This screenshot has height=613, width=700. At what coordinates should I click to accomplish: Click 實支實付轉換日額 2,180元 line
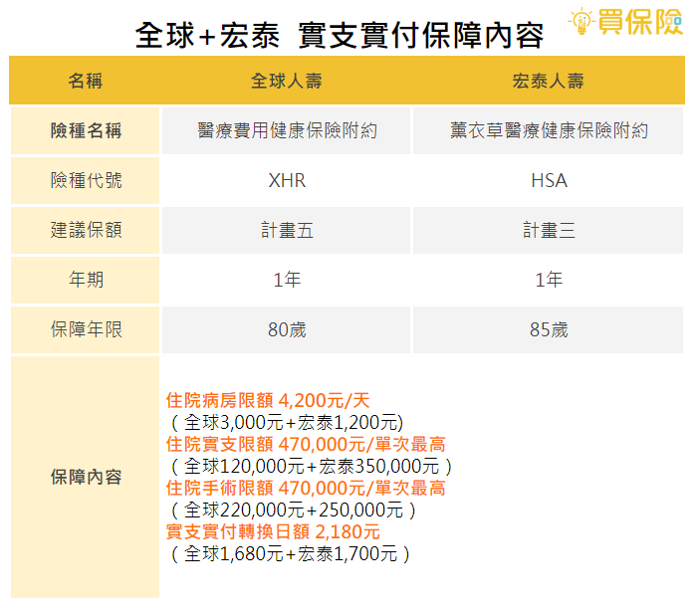[273, 531]
